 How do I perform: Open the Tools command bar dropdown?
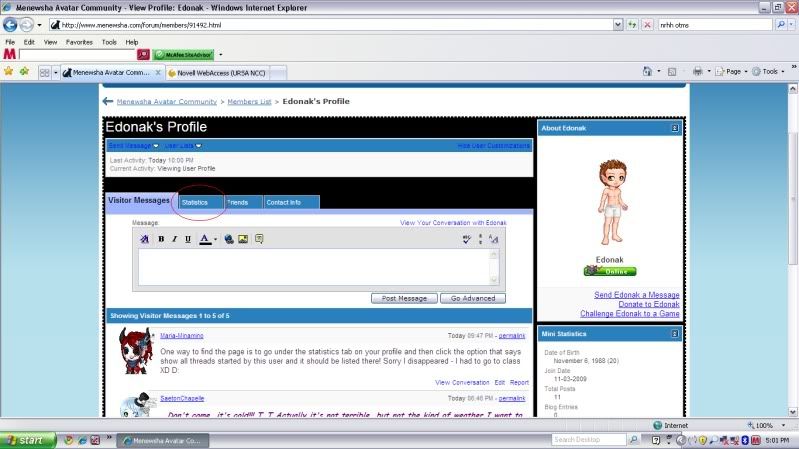[x=768, y=72]
